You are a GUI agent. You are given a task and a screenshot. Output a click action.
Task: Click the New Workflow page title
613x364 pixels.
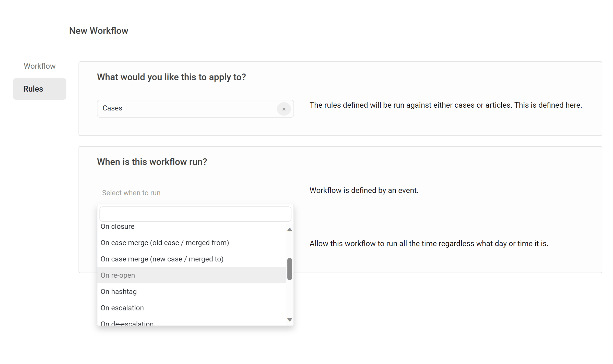tap(99, 31)
